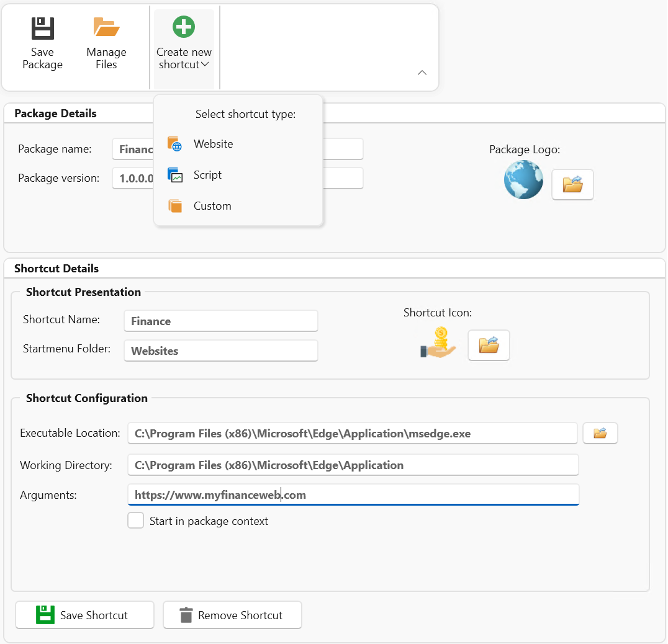The width and height of the screenshot is (668, 644).
Task: Click the finance coins shortcut icon image
Action: (x=438, y=342)
